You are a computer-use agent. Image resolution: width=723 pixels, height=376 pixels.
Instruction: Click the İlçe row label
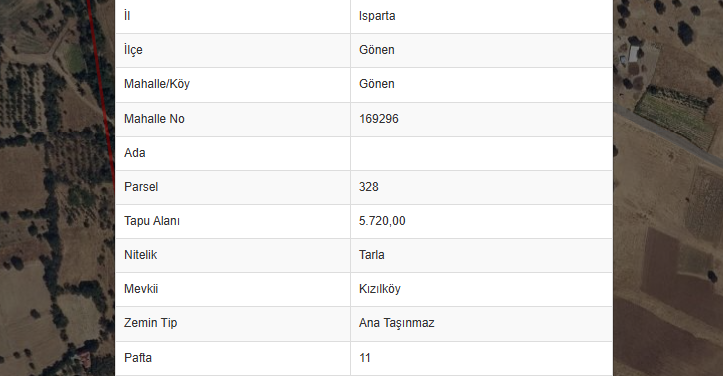[133, 50]
